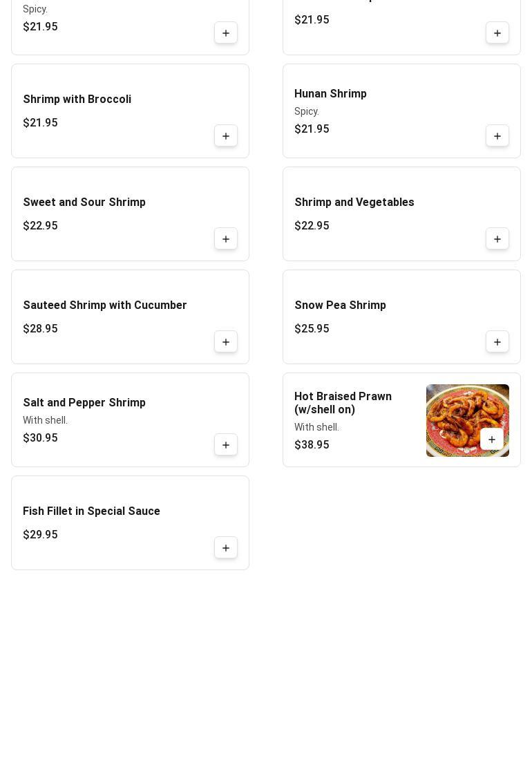This screenshot has height=763, width=532.
Task: View Sweet and Sour Shrimp details
Action: tap(84, 202)
